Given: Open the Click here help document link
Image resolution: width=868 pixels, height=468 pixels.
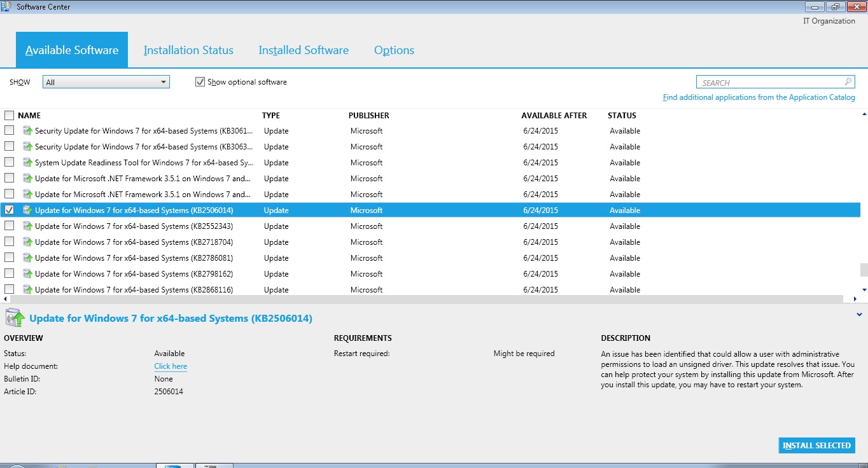Looking at the screenshot, I should [x=171, y=366].
